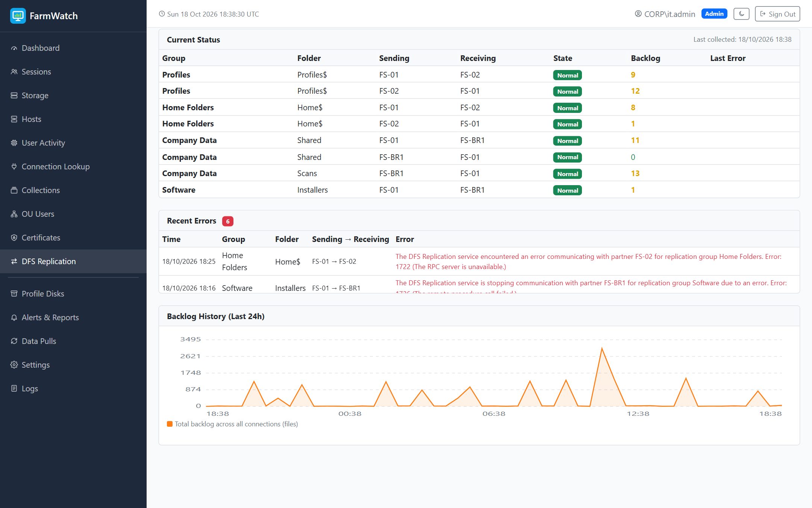
Task: Toggle the Total backlog chart legend swatch
Action: pos(170,424)
